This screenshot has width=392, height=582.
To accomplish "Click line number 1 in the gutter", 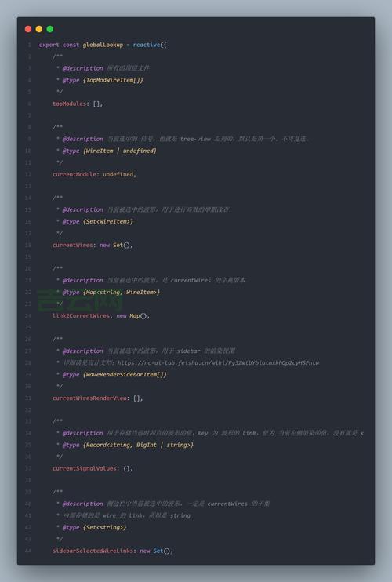I will (x=29, y=45).
